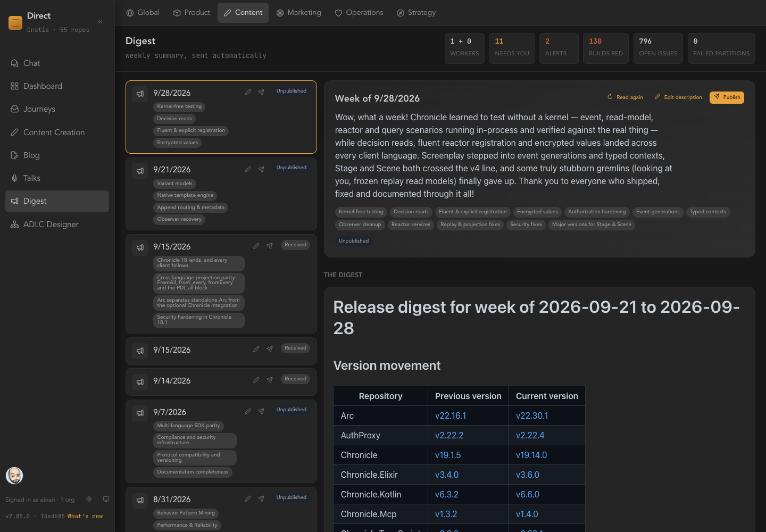Switch to the Operations tab

[359, 13]
